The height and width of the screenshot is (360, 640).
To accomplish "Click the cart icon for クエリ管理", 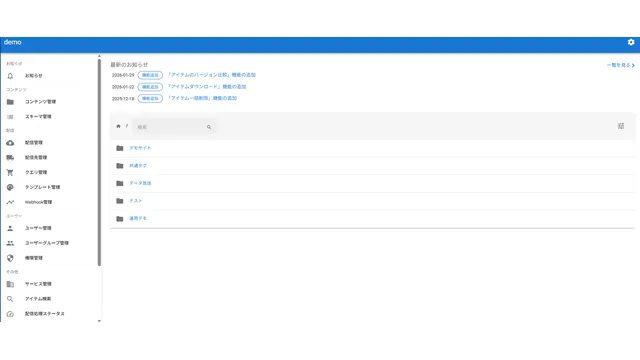I will coord(10,172).
